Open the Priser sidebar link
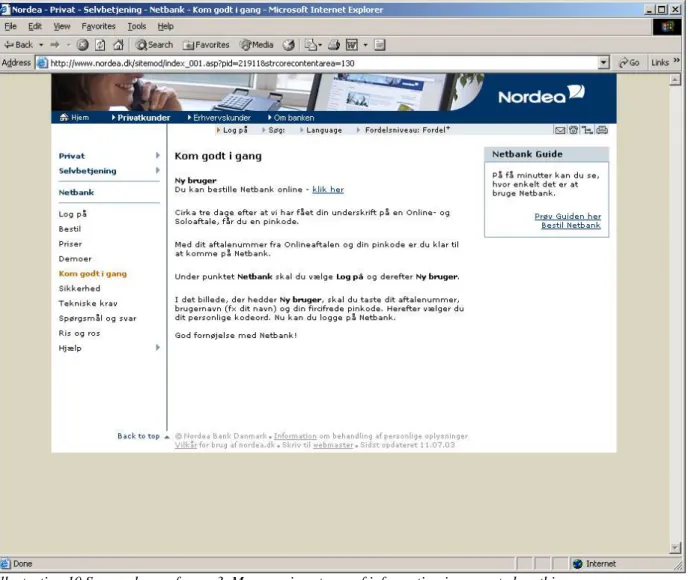 point(70,243)
